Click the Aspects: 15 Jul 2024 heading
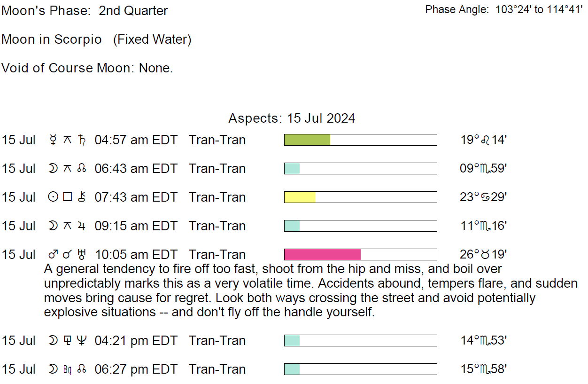 click(x=292, y=118)
